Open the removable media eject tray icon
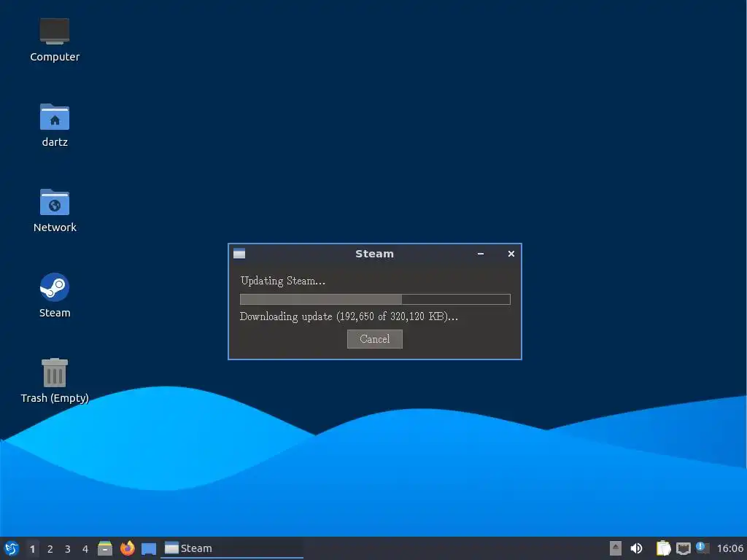 point(616,548)
